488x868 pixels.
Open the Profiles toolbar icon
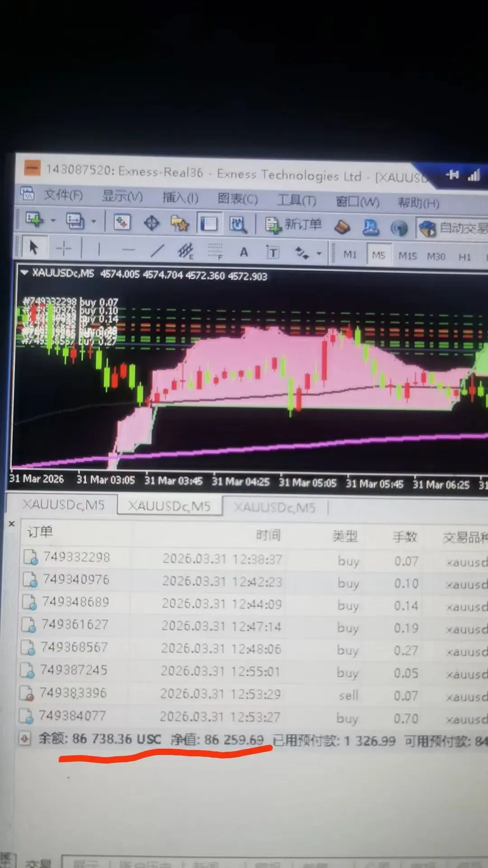click(75, 221)
